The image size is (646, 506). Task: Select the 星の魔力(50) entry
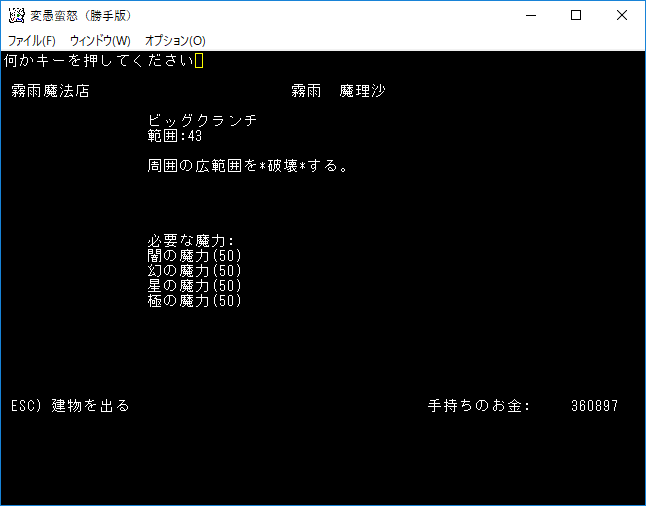point(194,286)
